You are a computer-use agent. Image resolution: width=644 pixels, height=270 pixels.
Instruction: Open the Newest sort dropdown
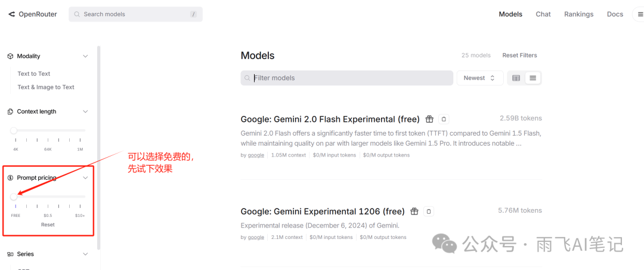[x=479, y=78]
